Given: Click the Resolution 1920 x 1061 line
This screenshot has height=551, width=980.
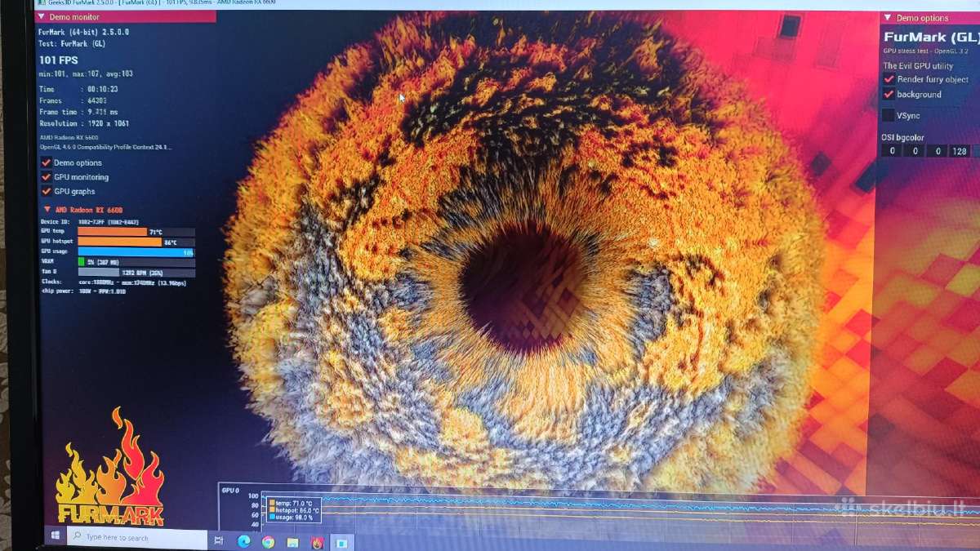Looking at the screenshot, I should (x=84, y=123).
